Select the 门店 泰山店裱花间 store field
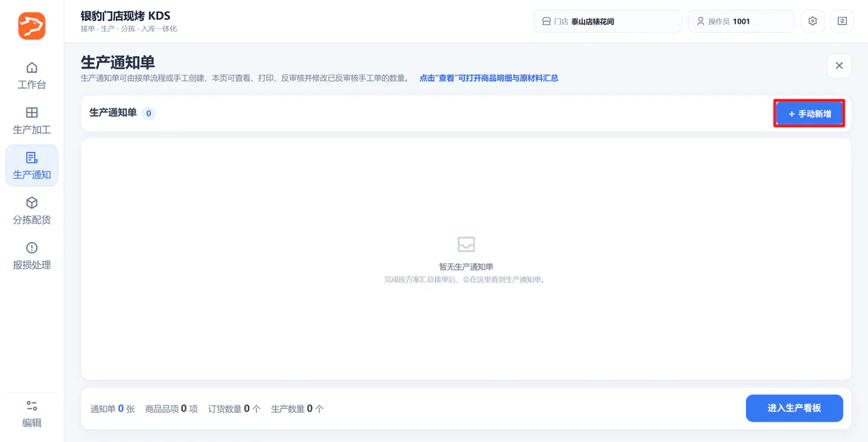Viewport: 868px width, 442px height. point(608,21)
